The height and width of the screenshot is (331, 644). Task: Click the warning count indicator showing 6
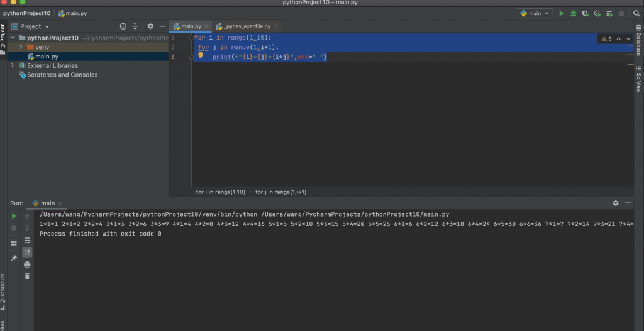coord(607,38)
